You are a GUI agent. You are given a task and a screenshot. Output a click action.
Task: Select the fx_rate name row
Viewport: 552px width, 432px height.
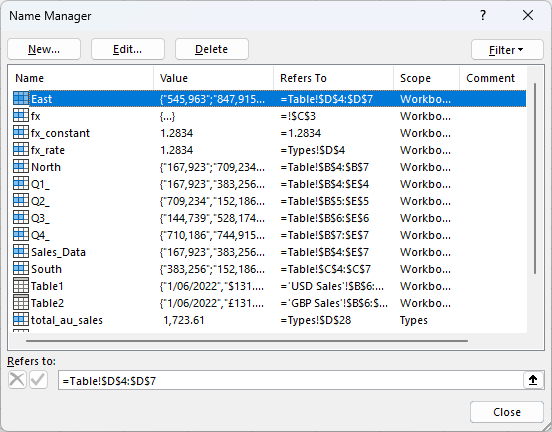(269, 150)
